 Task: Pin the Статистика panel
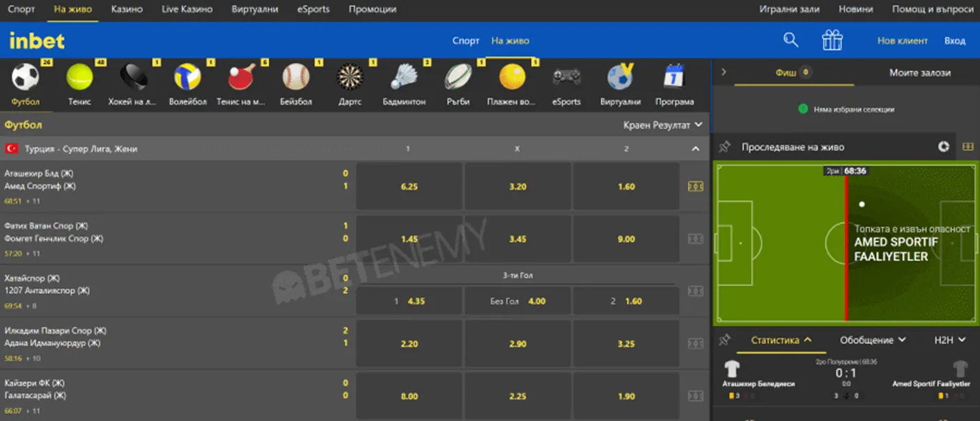coord(725,340)
